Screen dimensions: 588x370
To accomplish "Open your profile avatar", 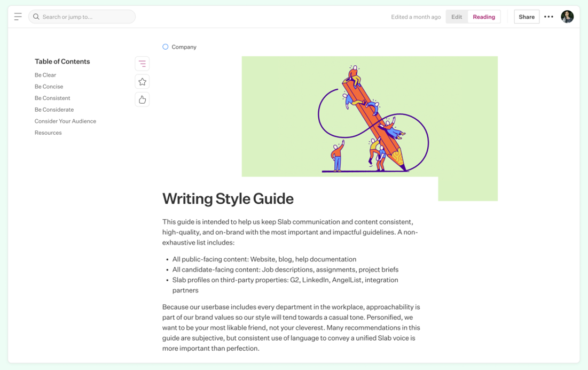I will pos(567,16).
